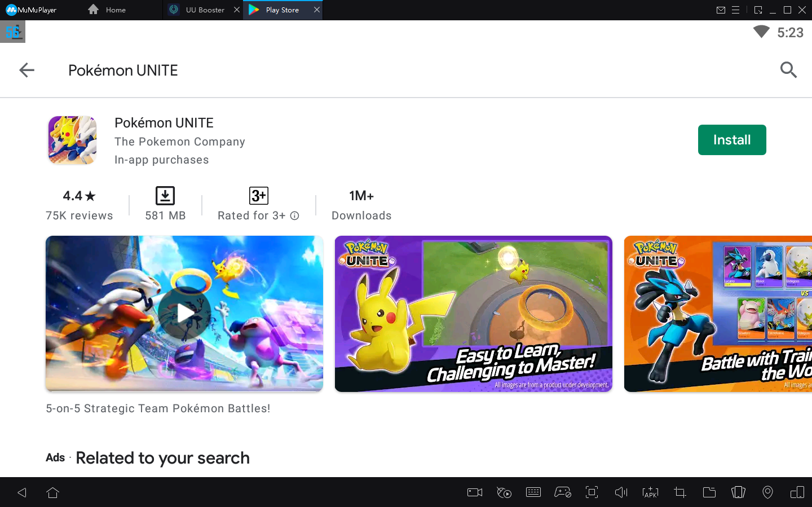Screen dimensions: 812x507
Task: Go back with the Play Store arrow
Action: [x=27, y=70]
